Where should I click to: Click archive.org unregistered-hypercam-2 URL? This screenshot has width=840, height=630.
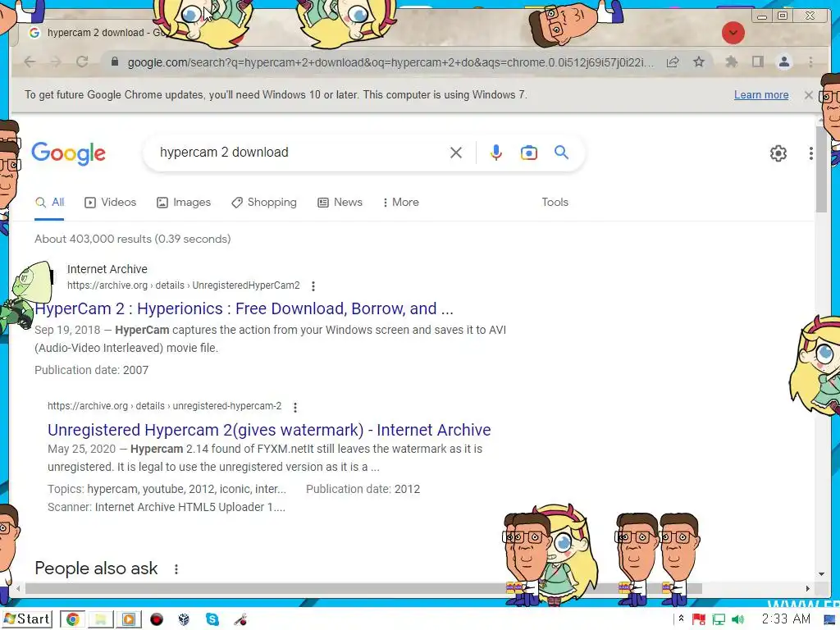pyautogui.click(x=164, y=406)
